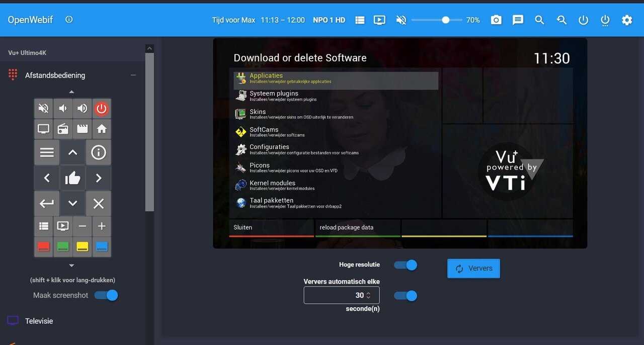Collapse the Afstandsbediening panel
This screenshot has width=644, height=345.
click(x=133, y=74)
